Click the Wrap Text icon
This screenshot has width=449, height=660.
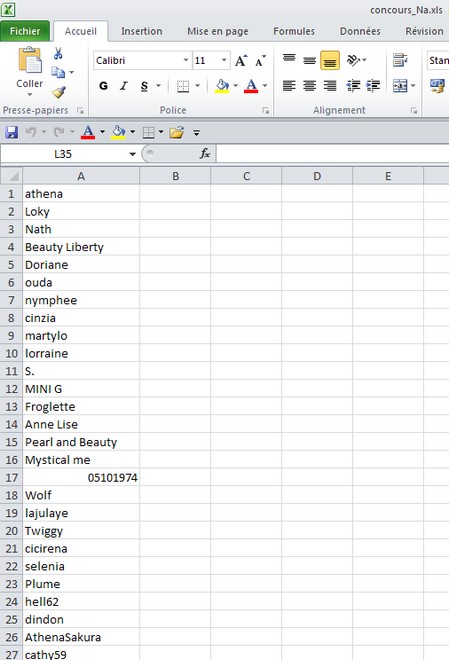(400, 60)
